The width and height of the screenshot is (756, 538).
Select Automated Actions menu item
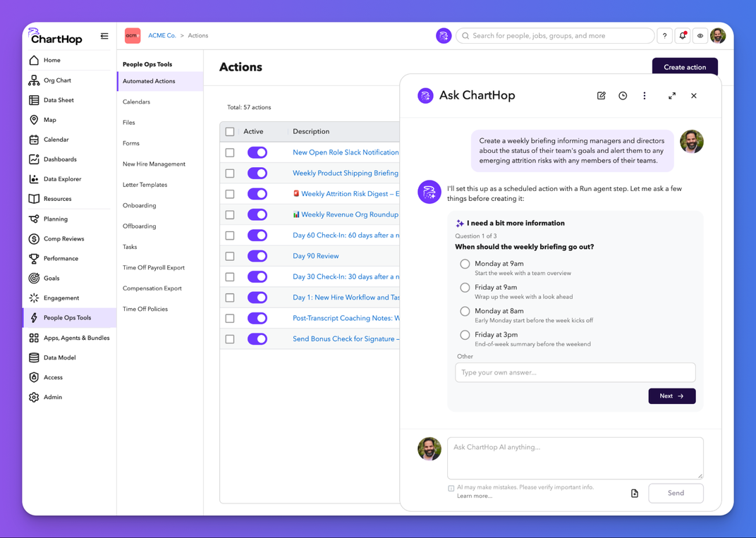point(160,82)
